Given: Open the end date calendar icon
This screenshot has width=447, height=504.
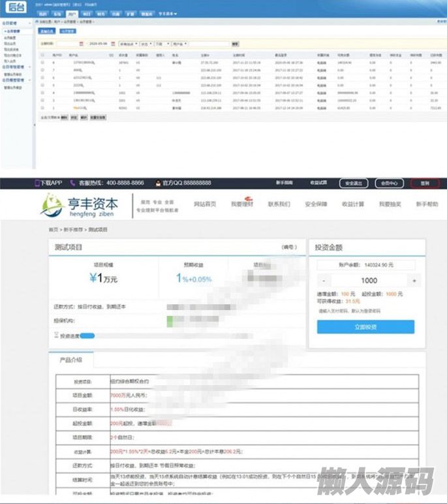Looking at the screenshot, I should click(x=113, y=44).
